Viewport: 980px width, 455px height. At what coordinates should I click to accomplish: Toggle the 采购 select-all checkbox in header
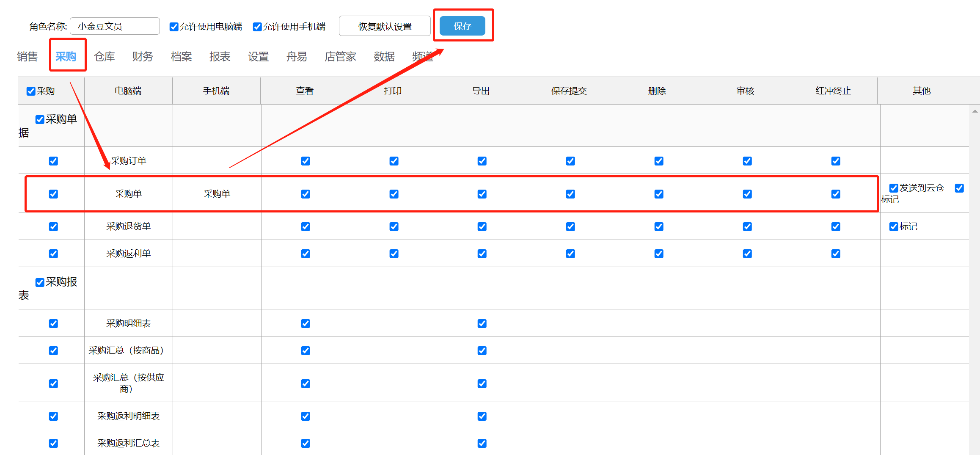[x=31, y=91]
